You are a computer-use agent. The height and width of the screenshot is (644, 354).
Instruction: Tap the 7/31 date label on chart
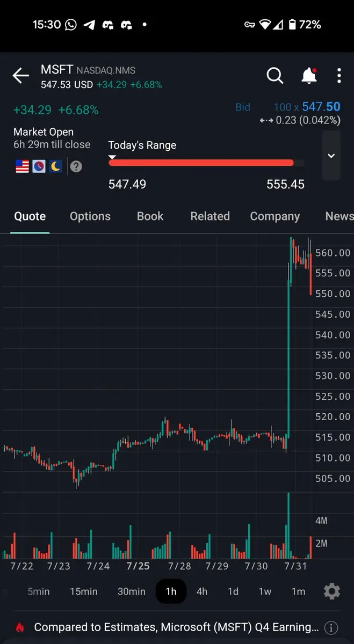point(296,566)
